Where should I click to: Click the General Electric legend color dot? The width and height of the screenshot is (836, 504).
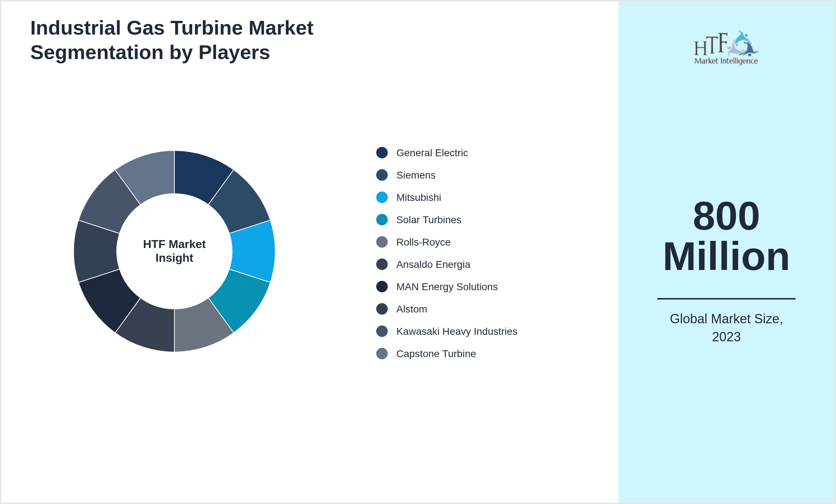coord(382,153)
